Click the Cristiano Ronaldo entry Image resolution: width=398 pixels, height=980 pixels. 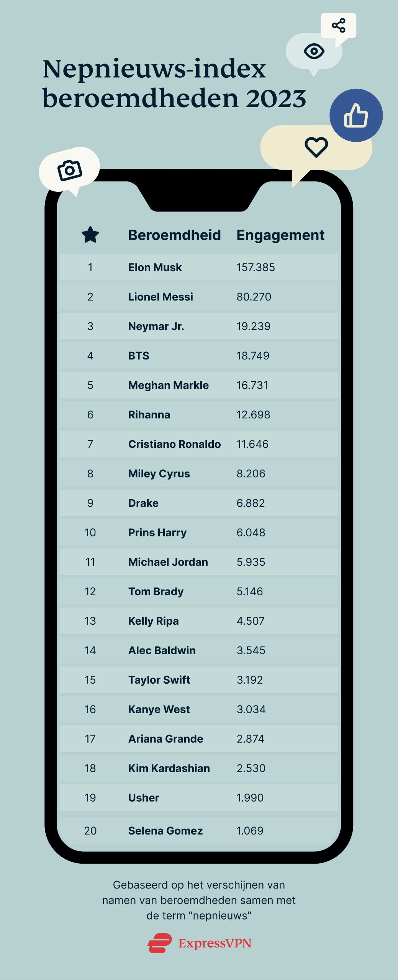pos(174,444)
